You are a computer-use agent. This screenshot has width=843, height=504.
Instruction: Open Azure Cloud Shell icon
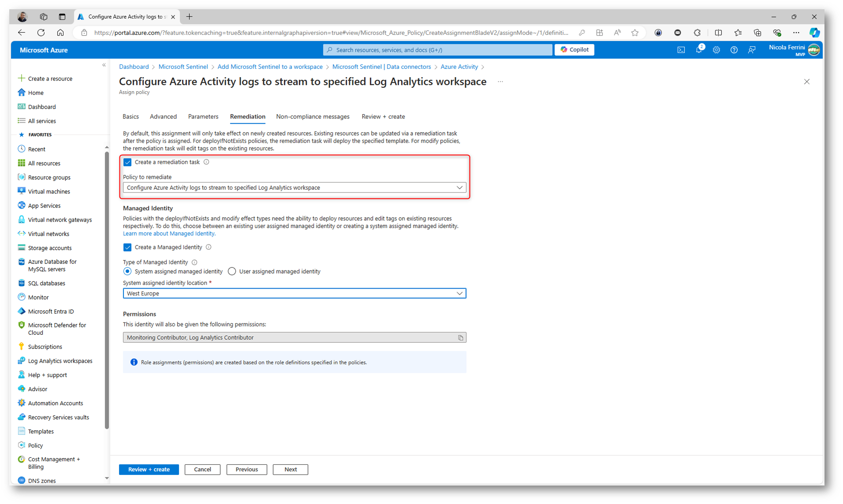coord(681,50)
